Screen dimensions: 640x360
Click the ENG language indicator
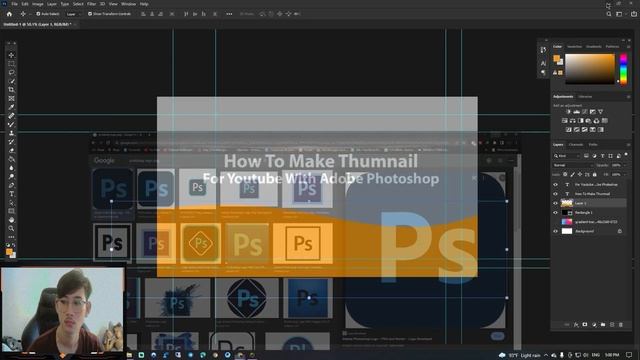click(x=596, y=355)
